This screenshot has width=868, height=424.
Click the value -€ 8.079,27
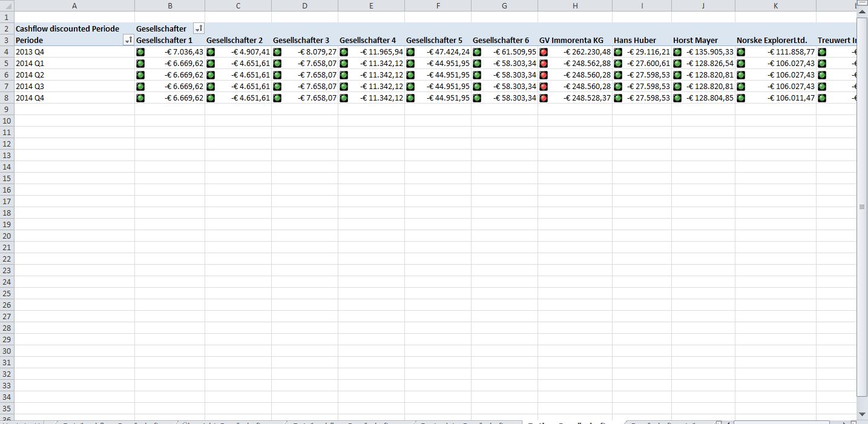[317, 52]
